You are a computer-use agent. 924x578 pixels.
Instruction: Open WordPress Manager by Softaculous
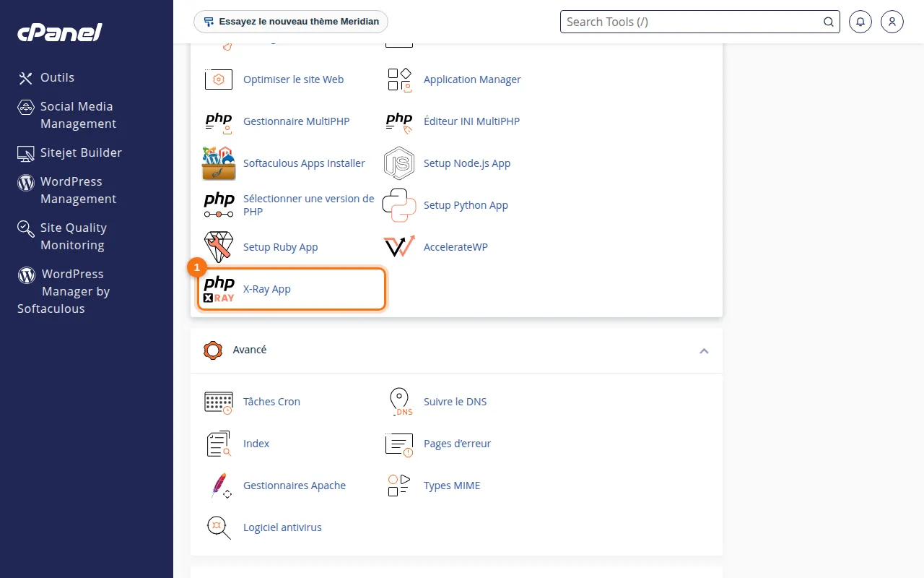click(64, 291)
